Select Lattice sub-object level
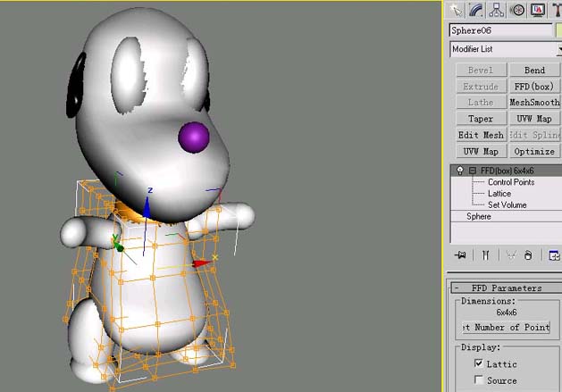The image size is (562, 392). tap(499, 194)
